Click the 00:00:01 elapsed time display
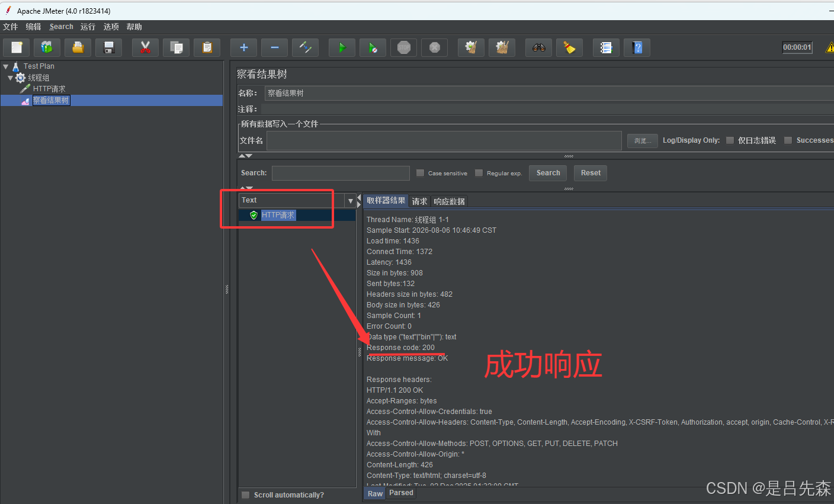The width and height of the screenshot is (834, 504). click(x=797, y=47)
